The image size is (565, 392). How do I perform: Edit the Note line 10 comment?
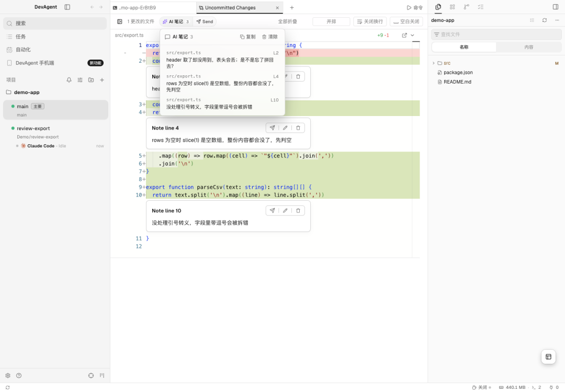[285, 211]
